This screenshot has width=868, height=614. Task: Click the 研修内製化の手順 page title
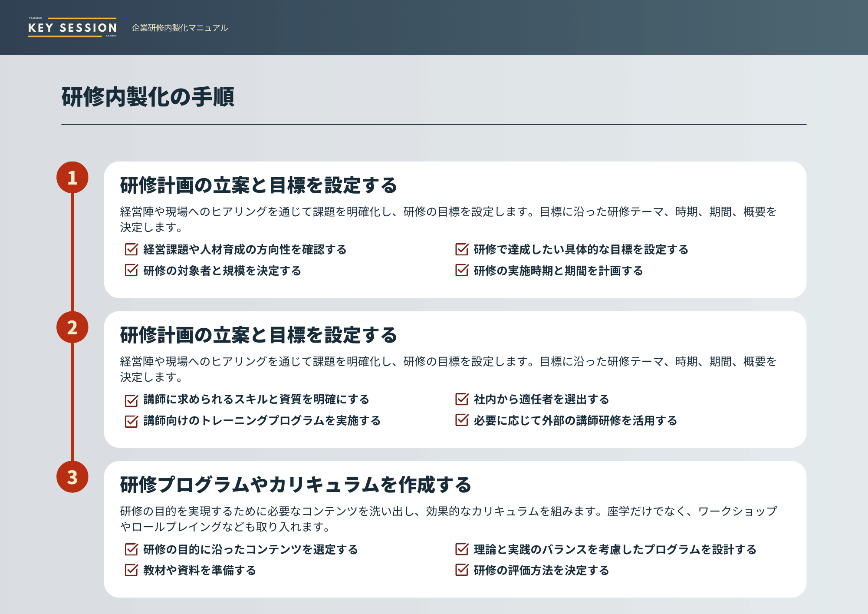[148, 97]
